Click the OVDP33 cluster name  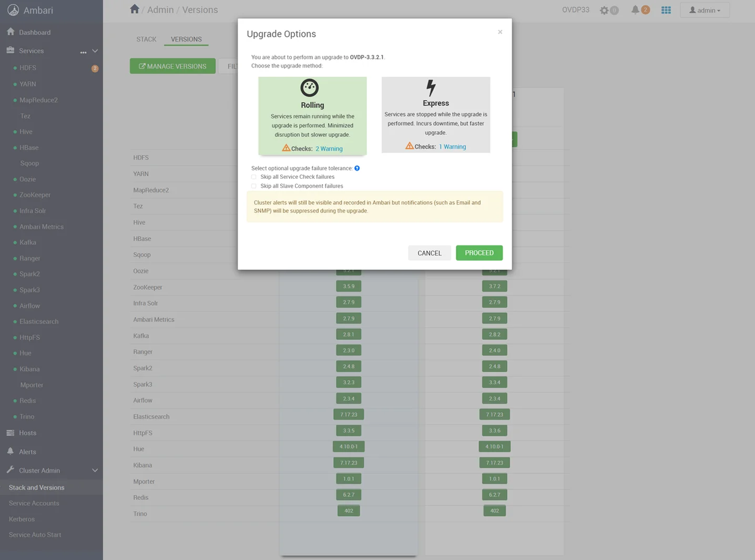(x=576, y=10)
